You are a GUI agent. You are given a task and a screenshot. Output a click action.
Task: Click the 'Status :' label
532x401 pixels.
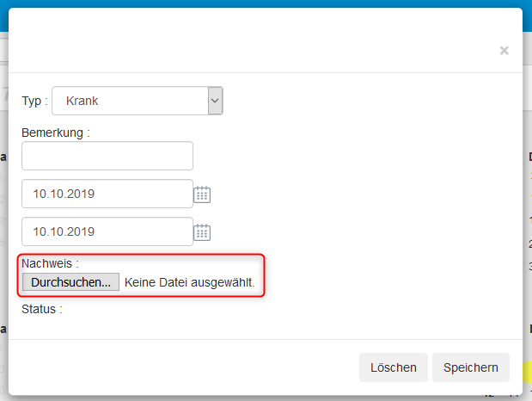coord(42,309)
